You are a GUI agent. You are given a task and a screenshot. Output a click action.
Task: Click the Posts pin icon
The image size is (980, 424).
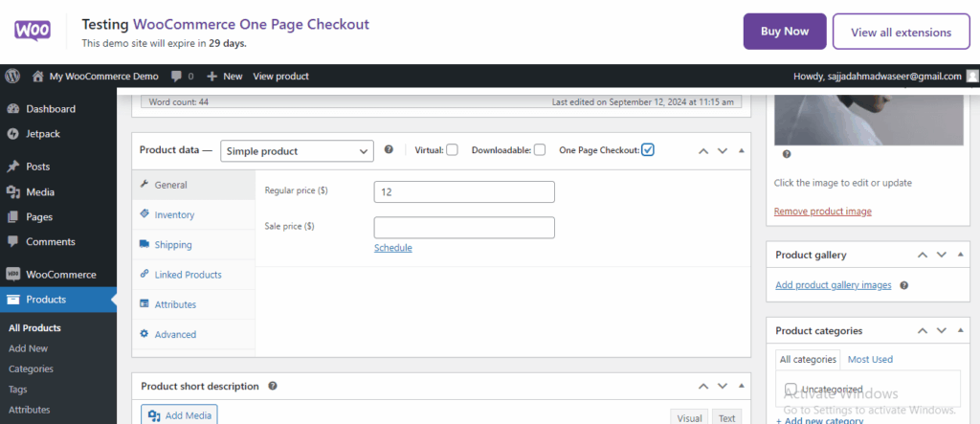tap(13, 167)
